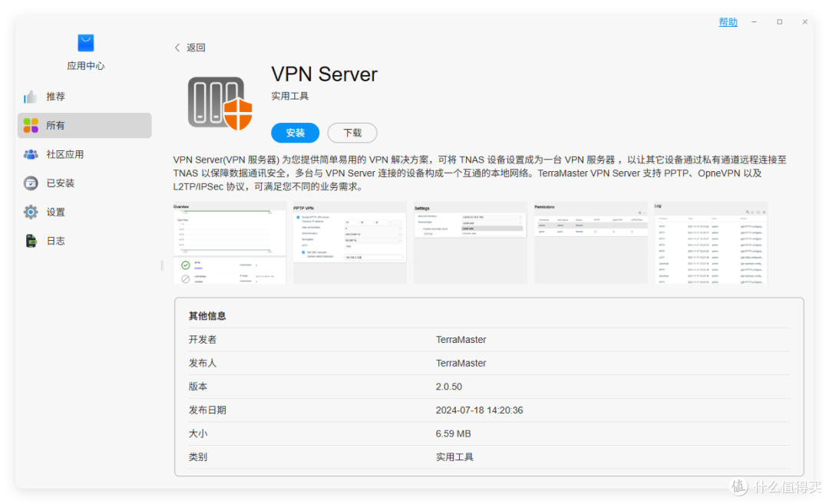Click the 实用工具 value in 类别 row
The image size is (829, 504).
[x=454, y=457]
